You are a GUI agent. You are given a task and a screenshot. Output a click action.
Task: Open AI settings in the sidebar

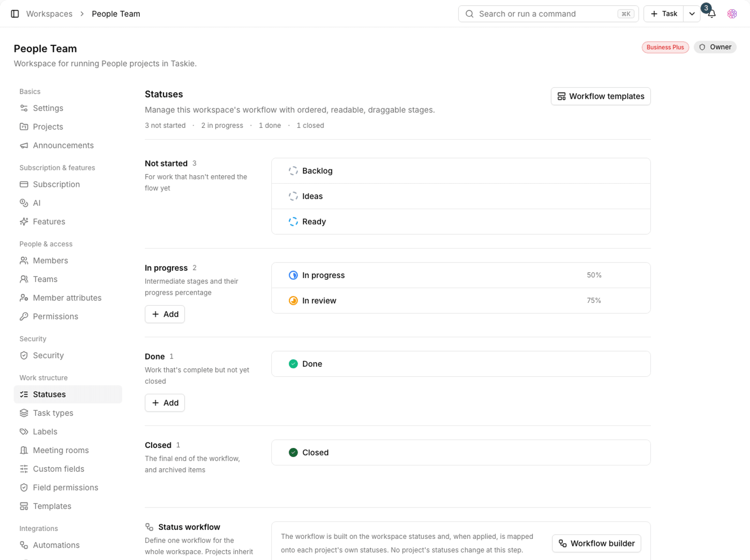click(x=68, y=203)
